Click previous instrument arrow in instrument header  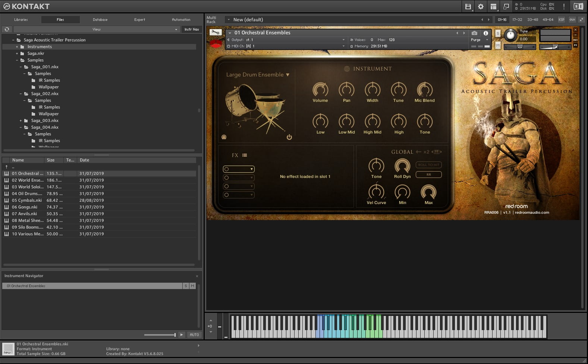[x=457, y=33]
